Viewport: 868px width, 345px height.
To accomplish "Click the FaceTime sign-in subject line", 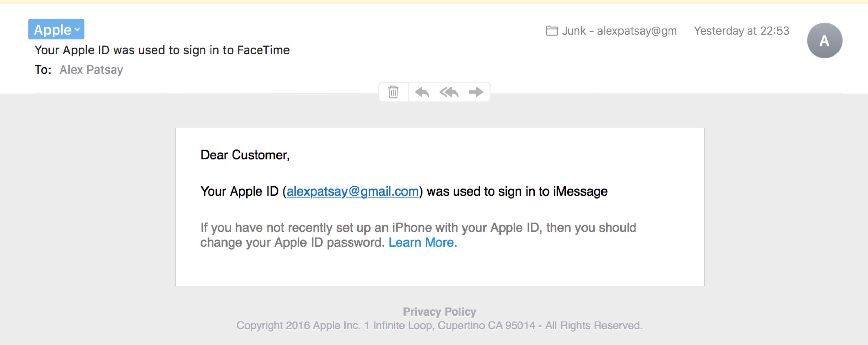I will 162,50.
